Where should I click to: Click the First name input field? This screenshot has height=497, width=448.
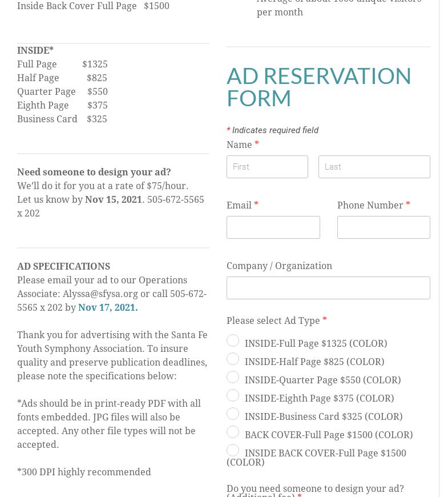267,167
